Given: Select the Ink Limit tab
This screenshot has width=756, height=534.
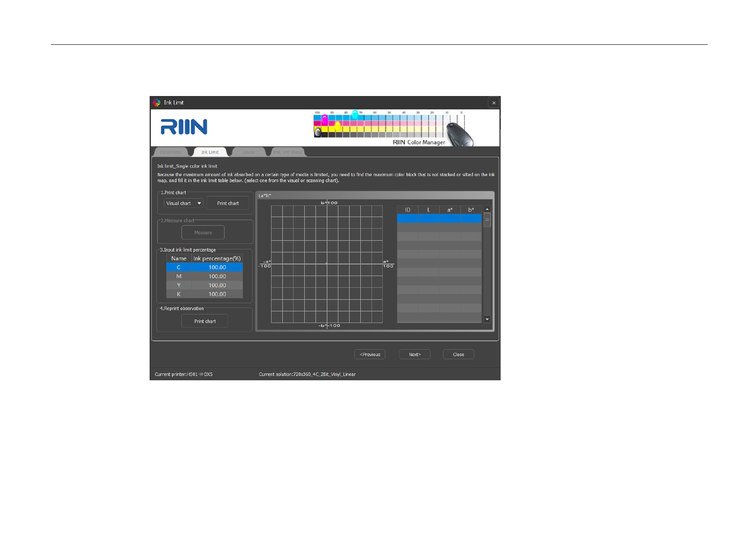Looking at the screenshot, I should [x=210, y=152].
